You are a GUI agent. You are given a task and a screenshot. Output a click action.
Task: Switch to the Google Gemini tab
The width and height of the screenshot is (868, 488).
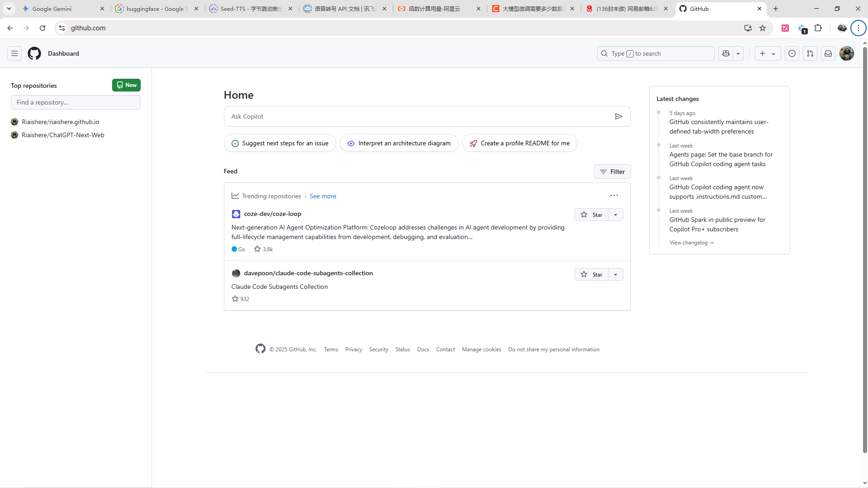pos(62,9)
